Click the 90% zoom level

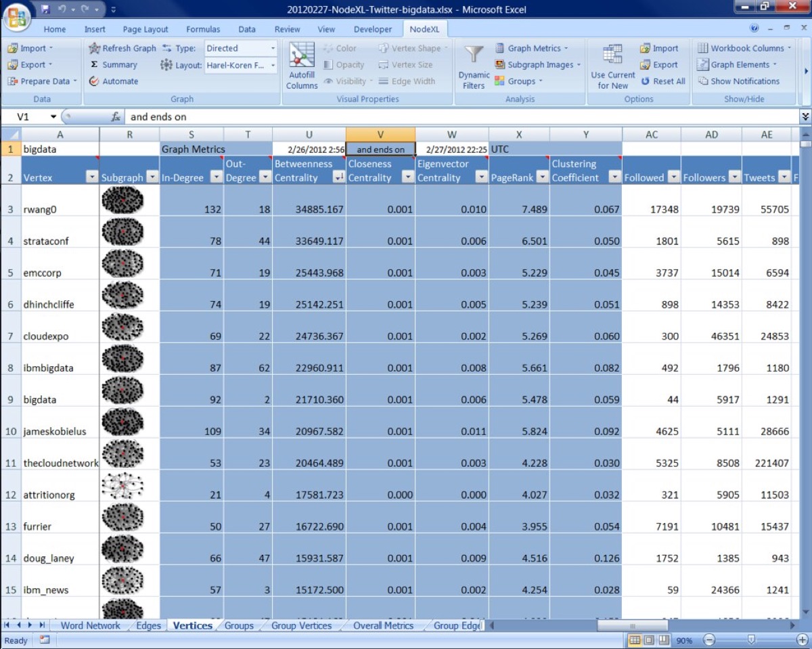tap(685, 640)
